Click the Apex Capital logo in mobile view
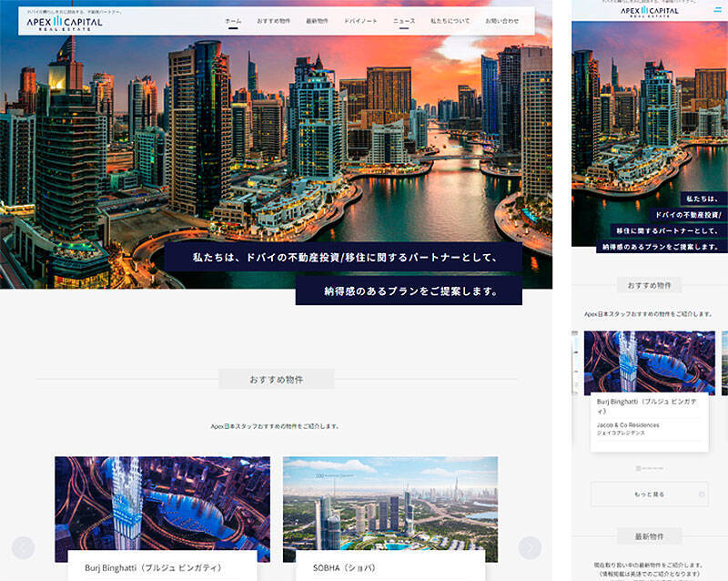728x581 pixels. pyautogui.click(x=650, y=11)
